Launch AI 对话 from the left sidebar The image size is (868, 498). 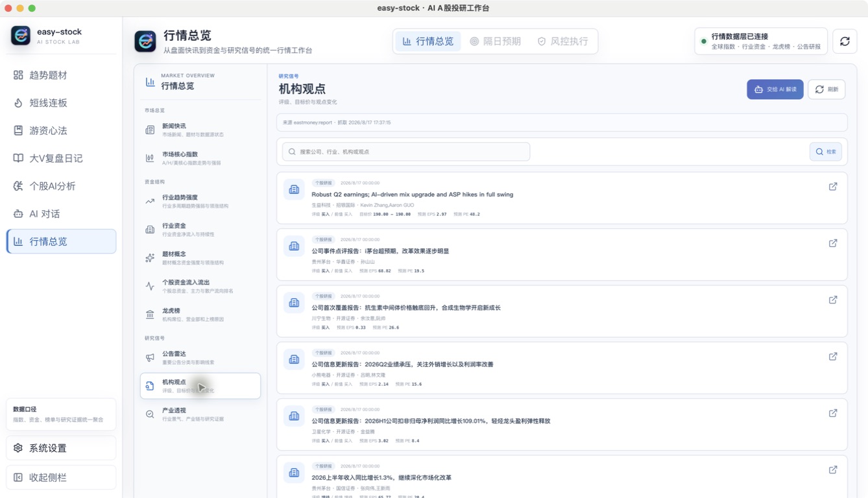click(x=61, y=213)
